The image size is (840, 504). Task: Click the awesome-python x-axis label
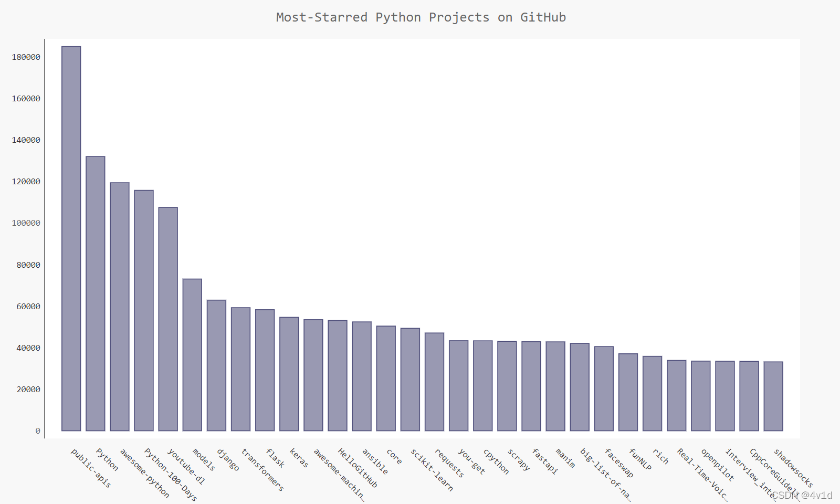(x=144, y=473)
